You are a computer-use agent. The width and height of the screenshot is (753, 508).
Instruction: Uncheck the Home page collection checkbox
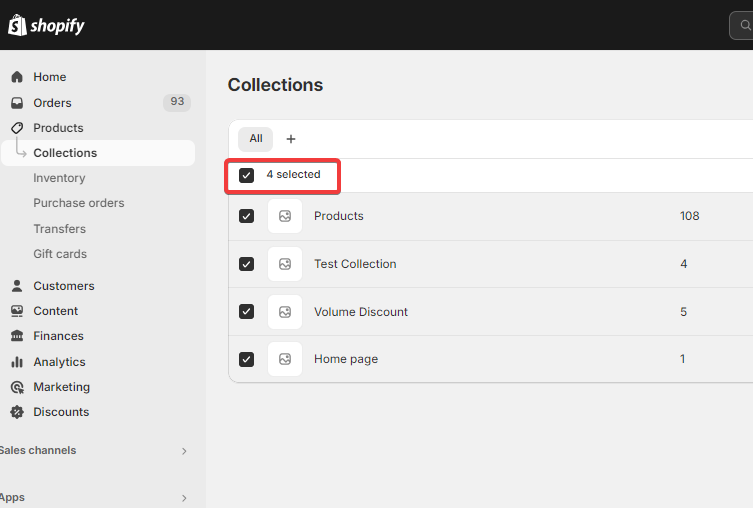(246, 359)
